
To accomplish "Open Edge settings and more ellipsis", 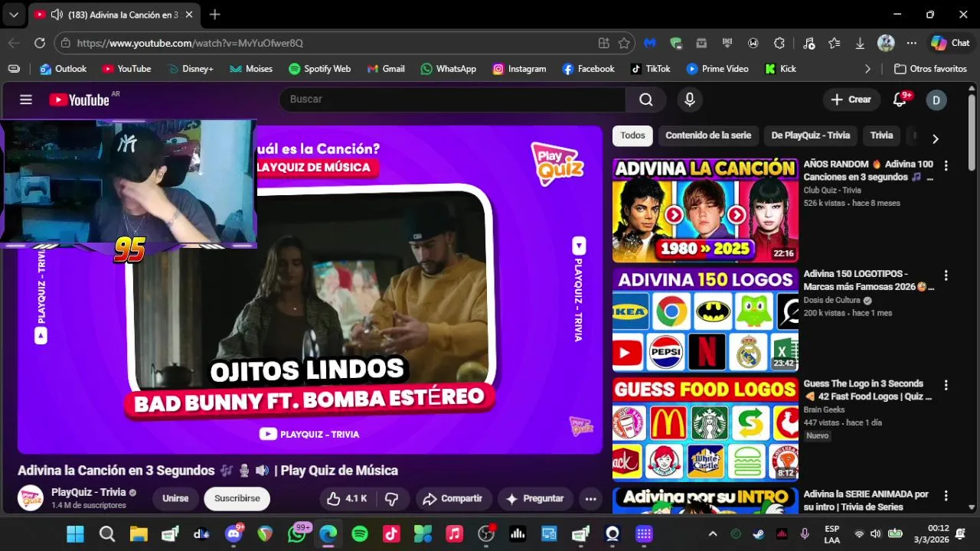I will click(911, 44).
